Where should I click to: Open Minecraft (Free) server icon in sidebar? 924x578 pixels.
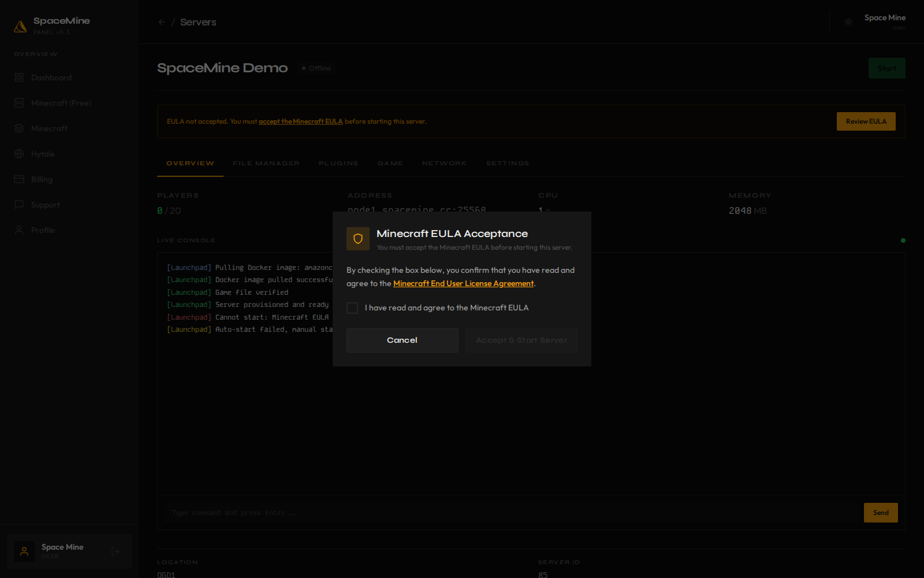[x=19, y=103]
